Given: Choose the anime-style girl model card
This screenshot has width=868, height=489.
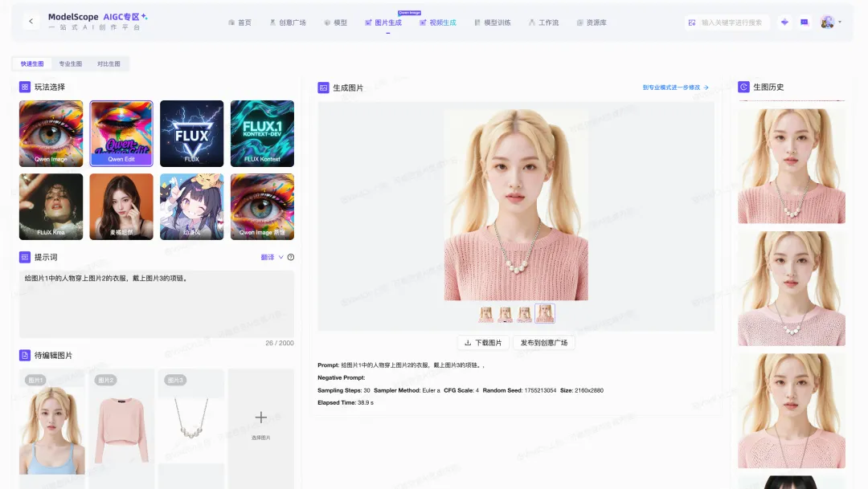Looking at the screenshot, I should coord(191,206).
